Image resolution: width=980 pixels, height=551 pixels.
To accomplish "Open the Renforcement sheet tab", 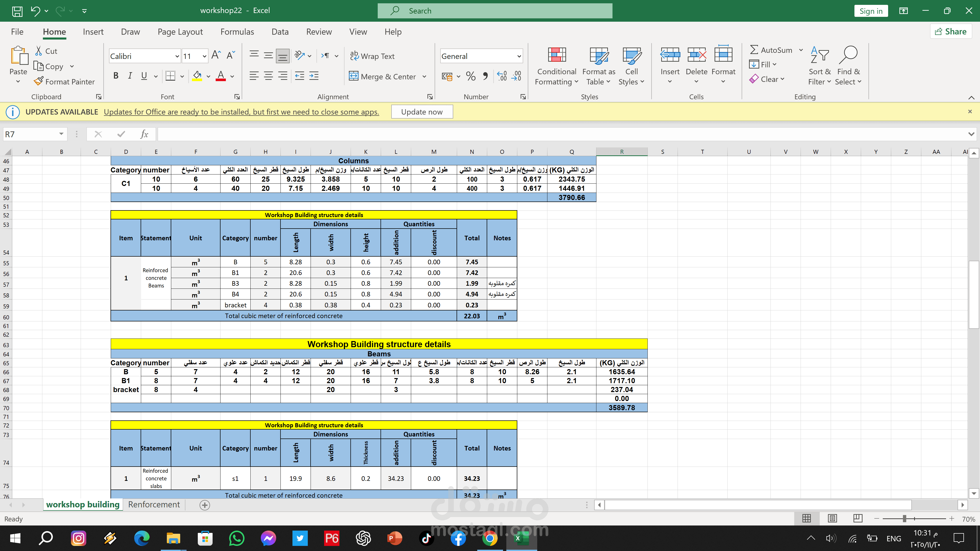I will coord(154,505).
